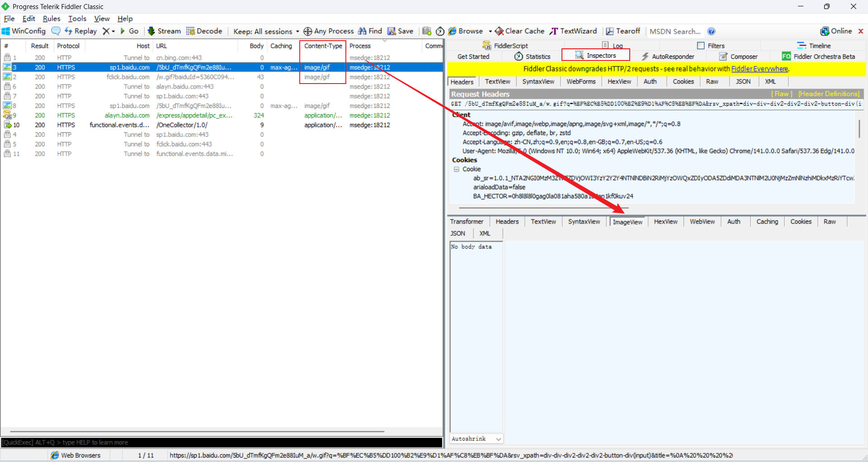Open the Edit menu
The height and width of the screenshot is (462, 868).
tap(28, 19)
